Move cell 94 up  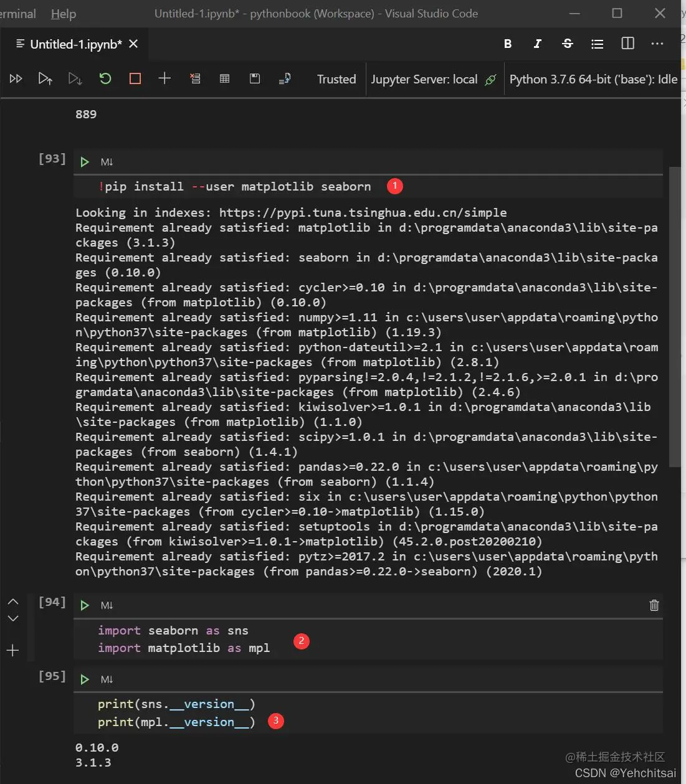tap(13, 602)
